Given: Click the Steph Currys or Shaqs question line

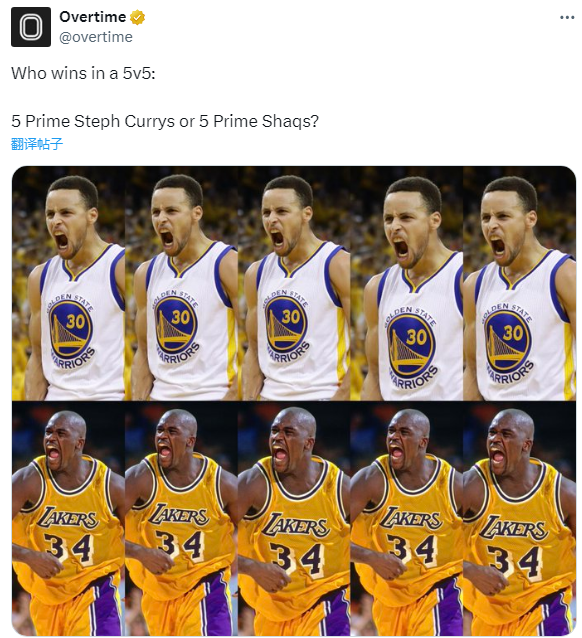Looking at the screenshot, I should (x=165, y=121).
